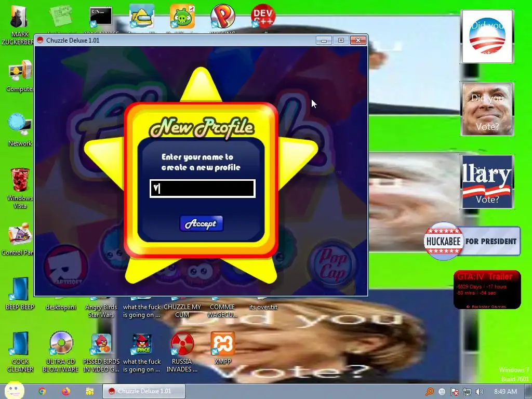Viewport: 532px width, 399px height.
Task: Maximize the Chuzzle Deluxe window
Action: [341, 41]
